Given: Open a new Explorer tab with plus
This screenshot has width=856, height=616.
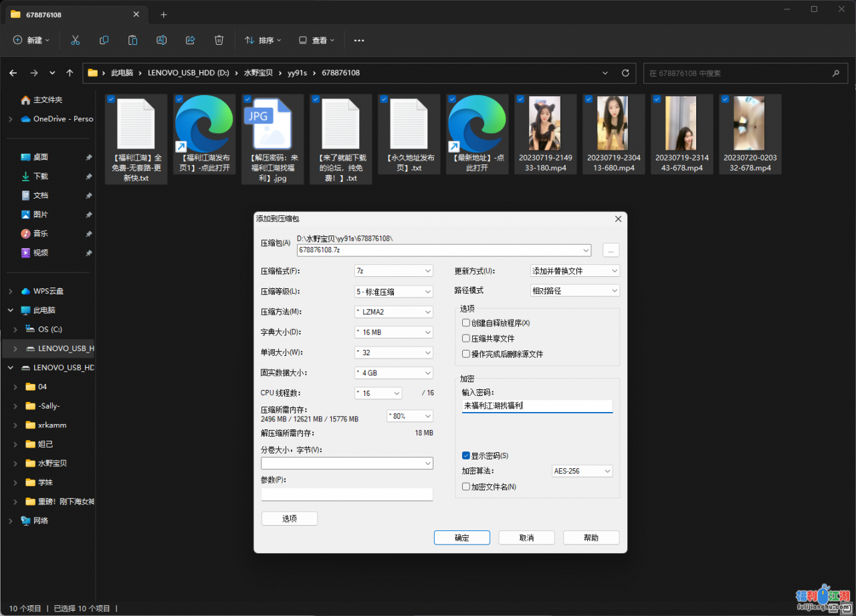Looking at the screenshot, I should [164, 14].
